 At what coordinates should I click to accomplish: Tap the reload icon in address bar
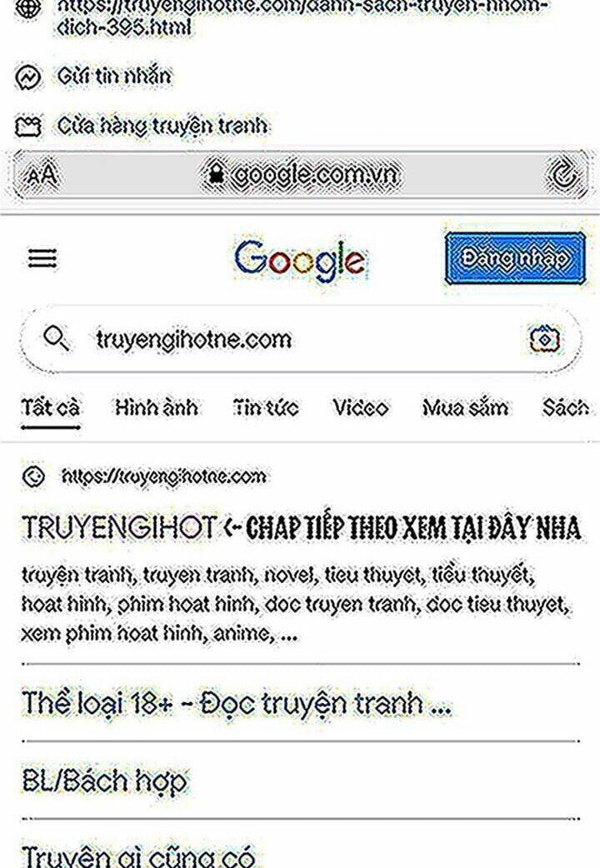[562, 175]
